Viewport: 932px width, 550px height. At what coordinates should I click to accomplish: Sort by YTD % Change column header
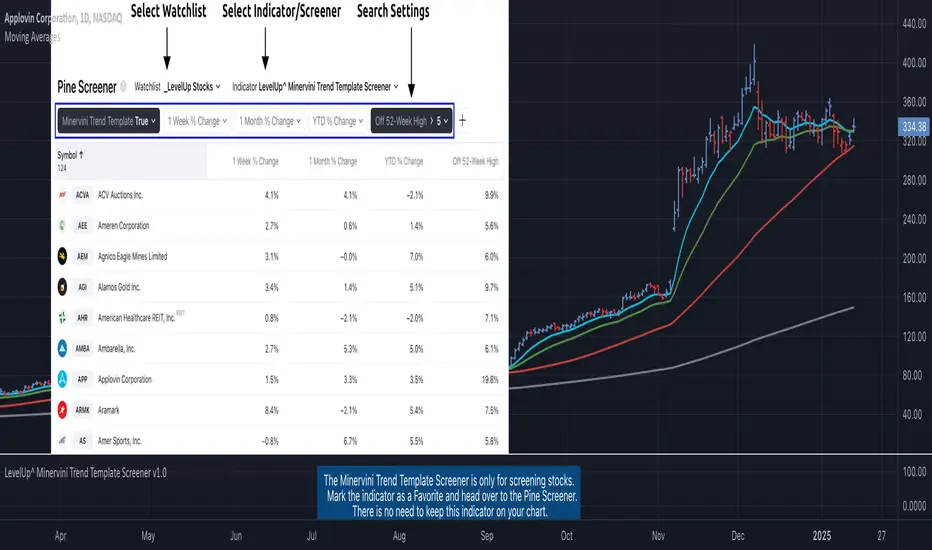(404, 161)
